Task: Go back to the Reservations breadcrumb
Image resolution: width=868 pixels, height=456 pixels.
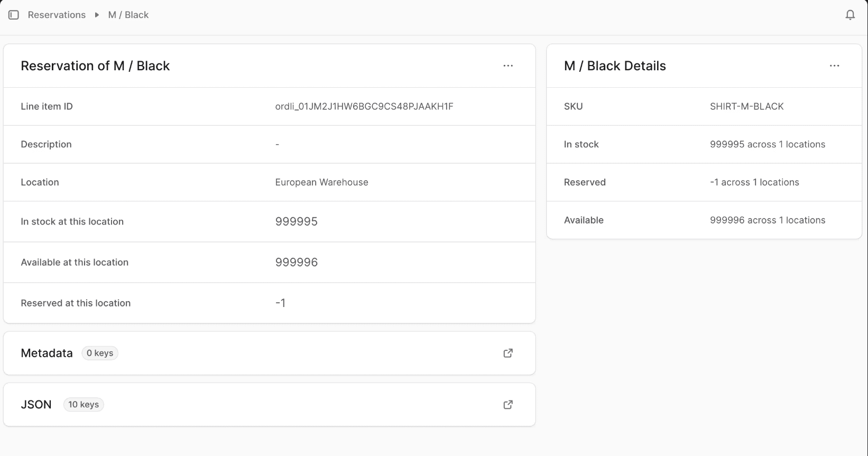Action: pos(57,15)
